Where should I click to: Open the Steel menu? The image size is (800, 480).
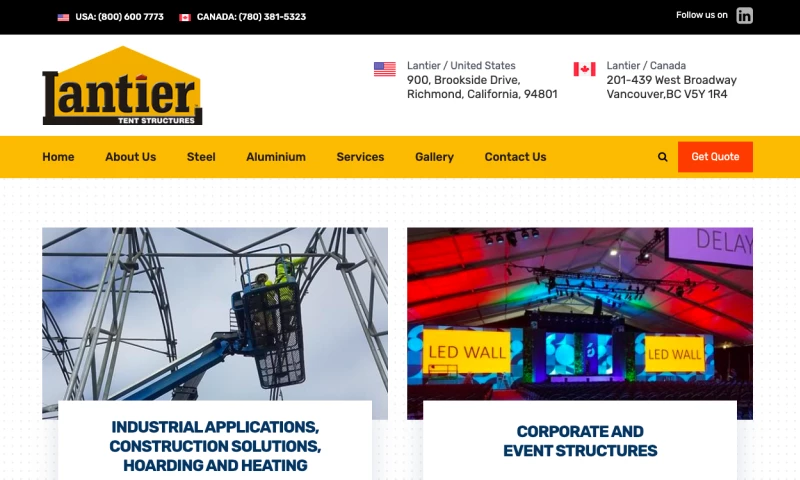click(201, 157)
